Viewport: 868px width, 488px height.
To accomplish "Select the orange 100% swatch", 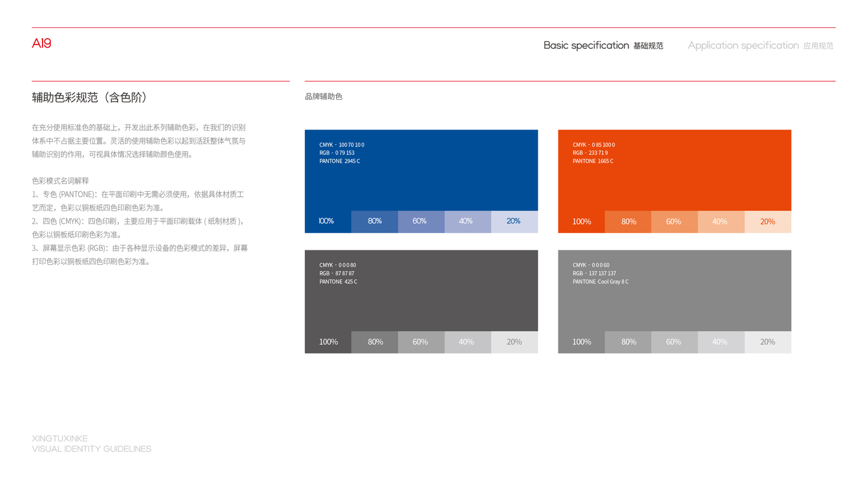I will coord(581,222).
